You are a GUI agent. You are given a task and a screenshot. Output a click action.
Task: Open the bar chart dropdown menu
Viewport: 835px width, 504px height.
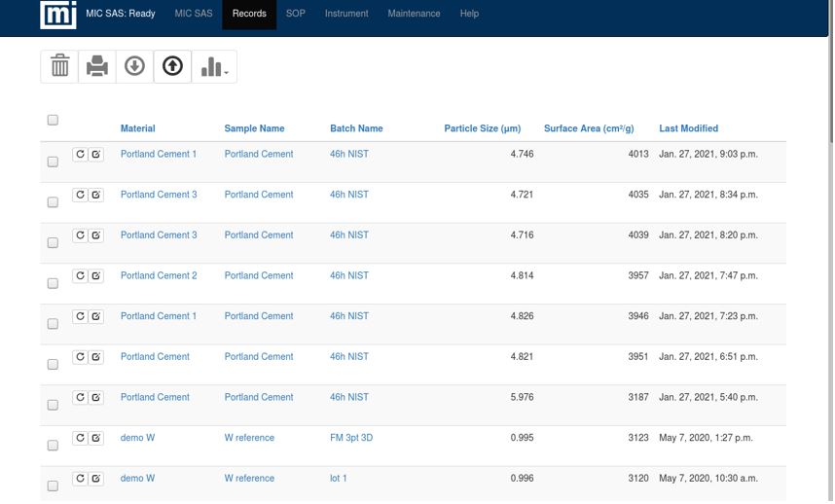click(x=214, y=66)
